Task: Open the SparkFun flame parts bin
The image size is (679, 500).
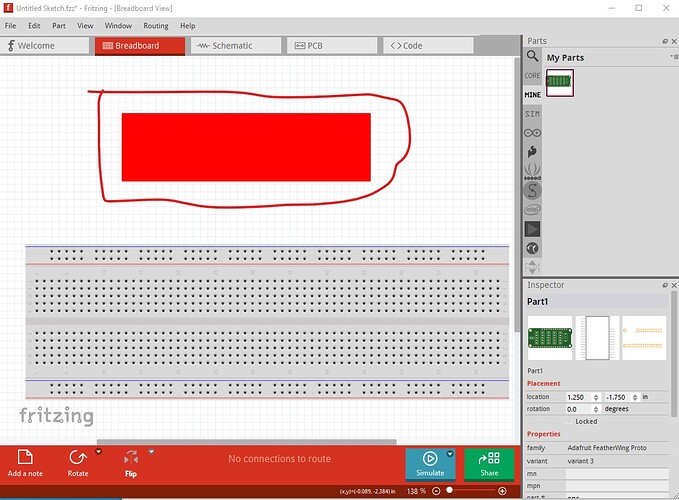Action: pyautogui.click(x=532, y=152)
